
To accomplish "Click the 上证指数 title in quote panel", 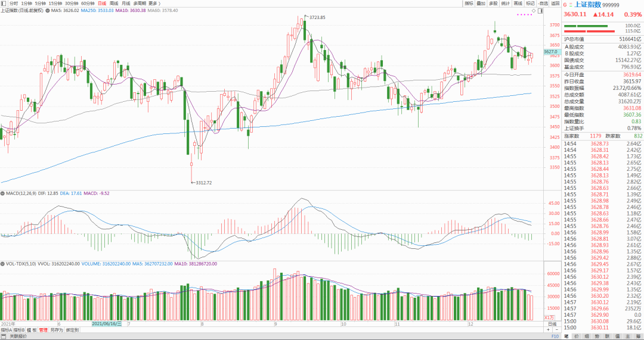I will (x=587, y=4).
